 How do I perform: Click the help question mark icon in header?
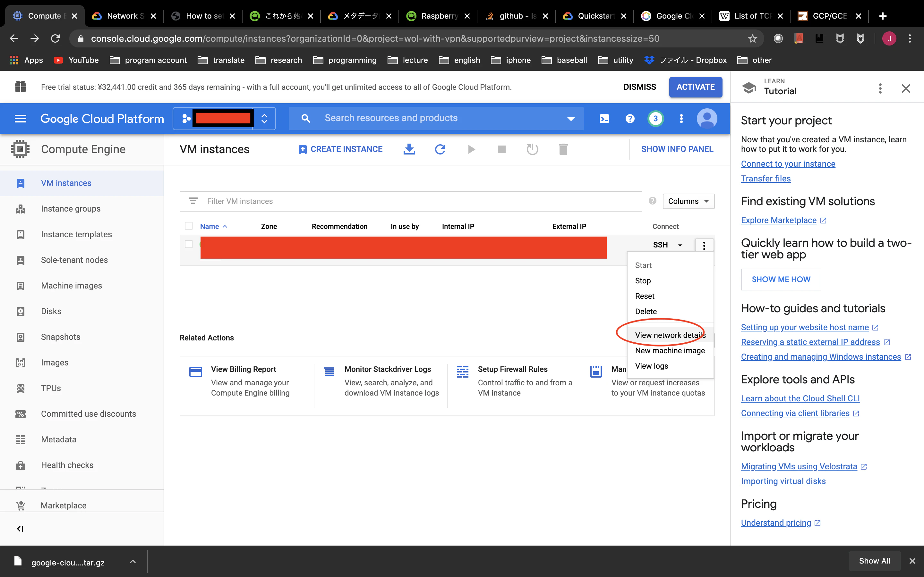click(630, 119)
